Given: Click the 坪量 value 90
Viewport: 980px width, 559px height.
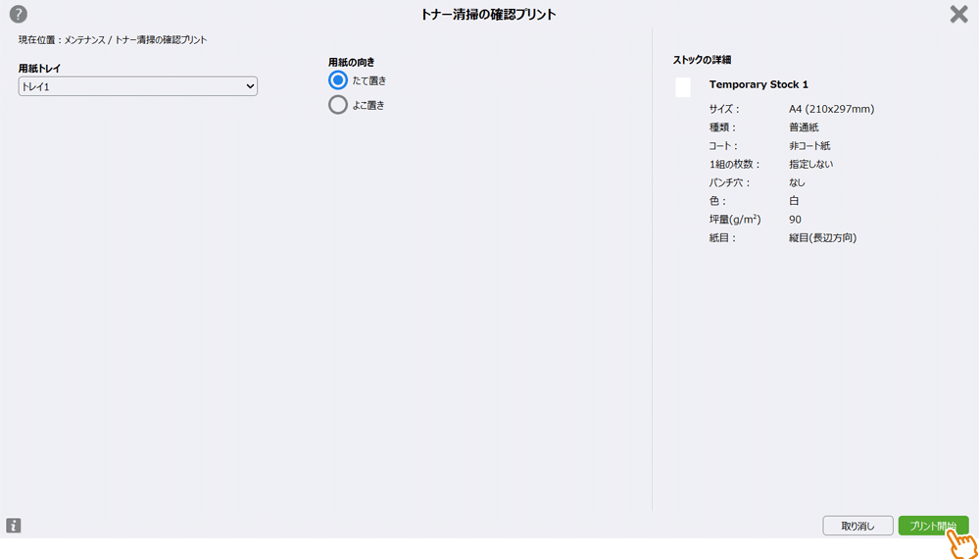Looking at the screenshot, I should 795,220.
